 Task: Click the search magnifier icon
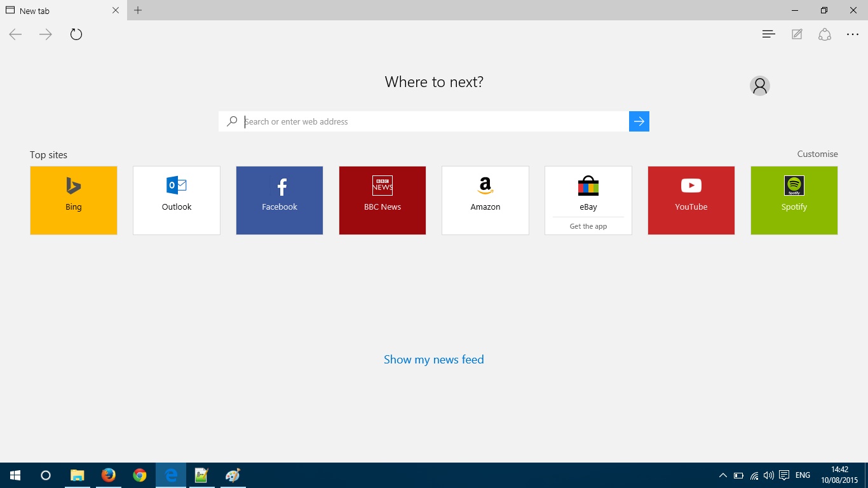pyautogui.click(x=233, y=121)
